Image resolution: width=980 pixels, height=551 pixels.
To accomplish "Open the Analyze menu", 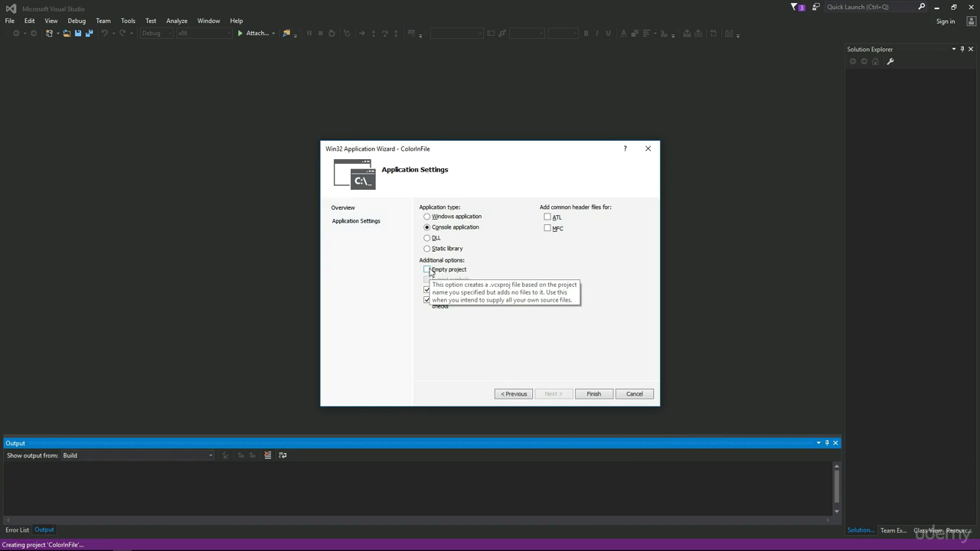I will coord(177,21).
